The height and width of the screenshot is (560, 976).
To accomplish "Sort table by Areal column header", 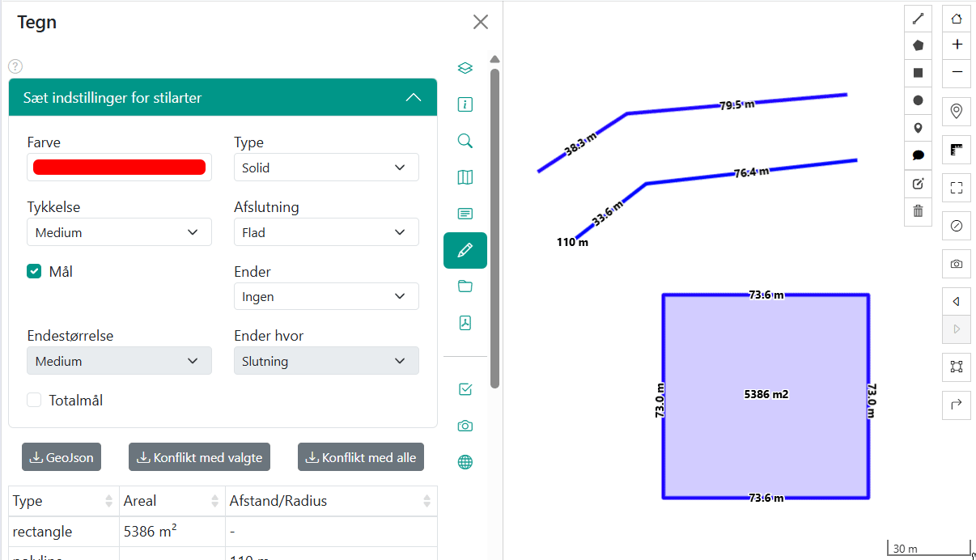I will 171,501.
